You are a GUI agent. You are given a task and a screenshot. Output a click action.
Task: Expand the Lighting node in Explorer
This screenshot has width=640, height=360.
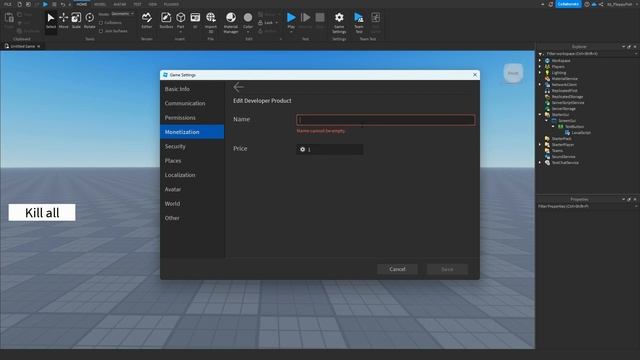[x=540, y=73]
